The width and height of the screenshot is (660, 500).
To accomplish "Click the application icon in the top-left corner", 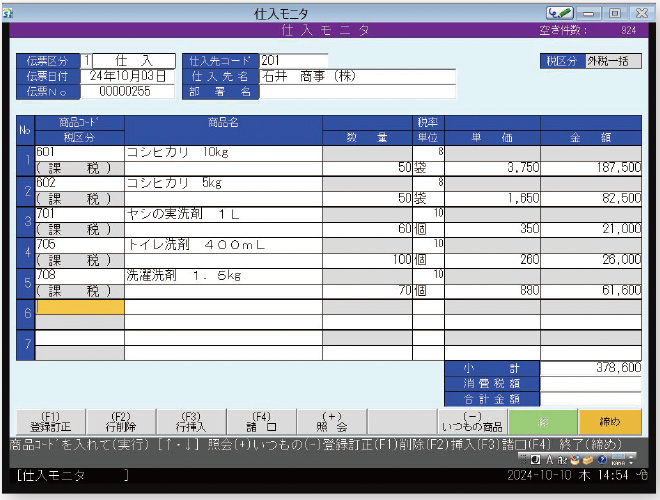I will click(8, 12).
